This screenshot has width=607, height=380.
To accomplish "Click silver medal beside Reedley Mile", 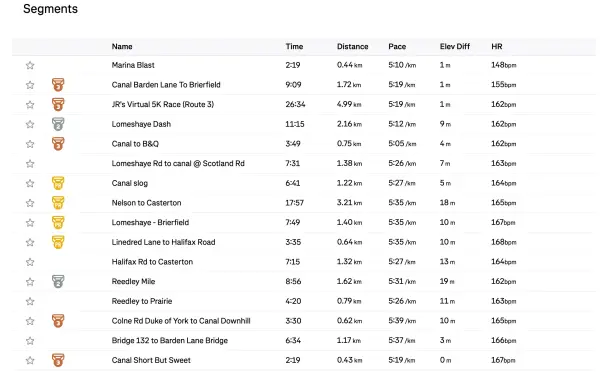I will point(58,281).
